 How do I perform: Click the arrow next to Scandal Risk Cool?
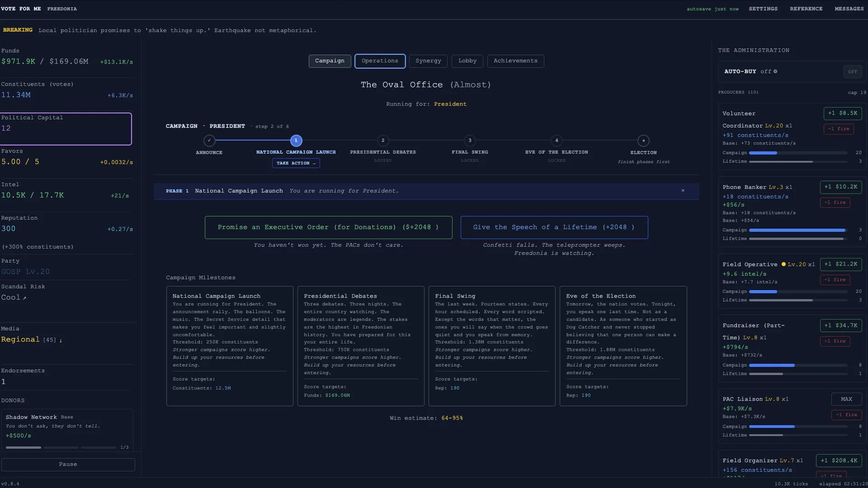[24, 298]
